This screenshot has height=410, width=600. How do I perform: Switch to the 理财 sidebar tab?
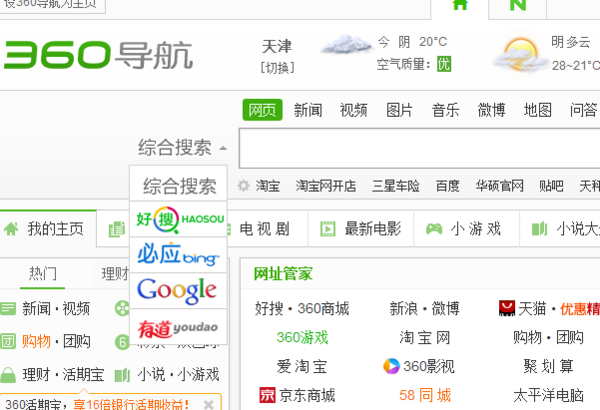point(115,274)
